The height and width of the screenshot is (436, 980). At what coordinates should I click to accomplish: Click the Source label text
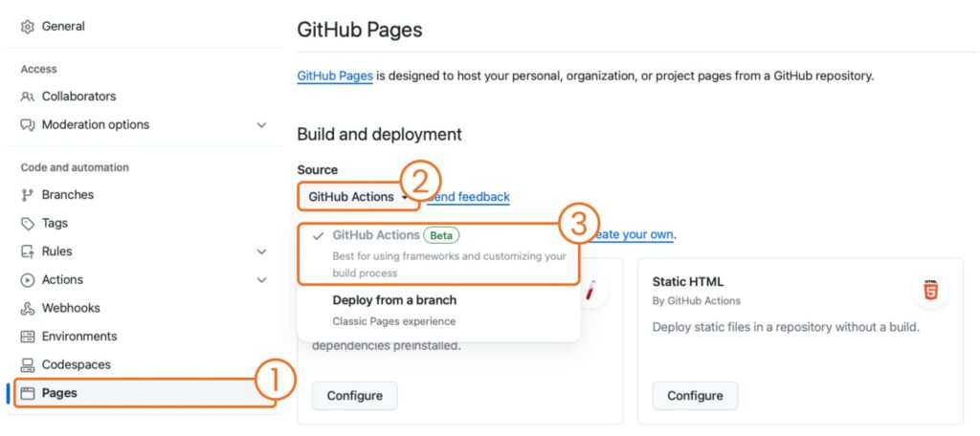(x=318, y=170)
